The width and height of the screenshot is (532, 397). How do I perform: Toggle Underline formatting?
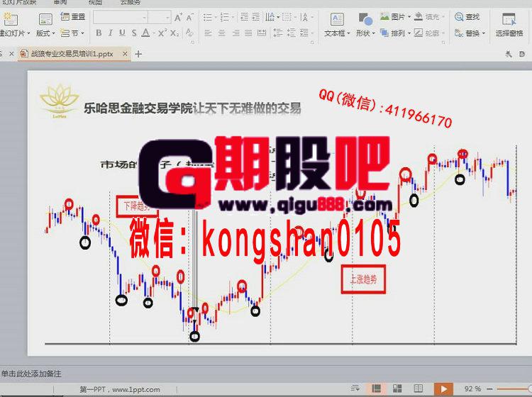click(122, 33)
